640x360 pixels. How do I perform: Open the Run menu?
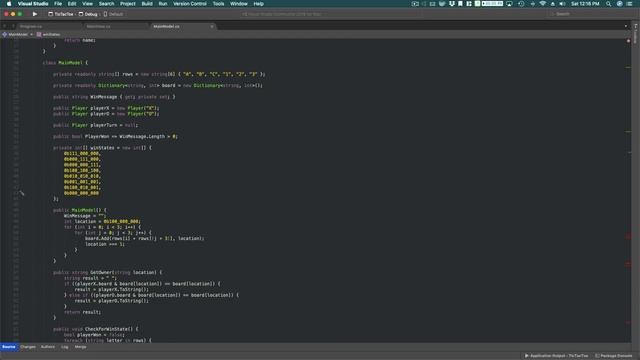point(163,4)
